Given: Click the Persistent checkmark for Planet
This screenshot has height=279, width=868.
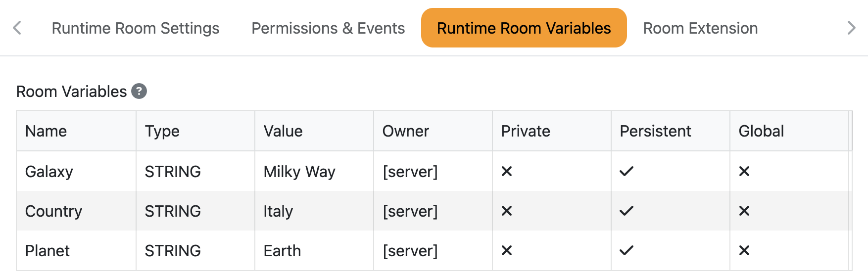Looking at the screenshot, I should click(627, 250).
